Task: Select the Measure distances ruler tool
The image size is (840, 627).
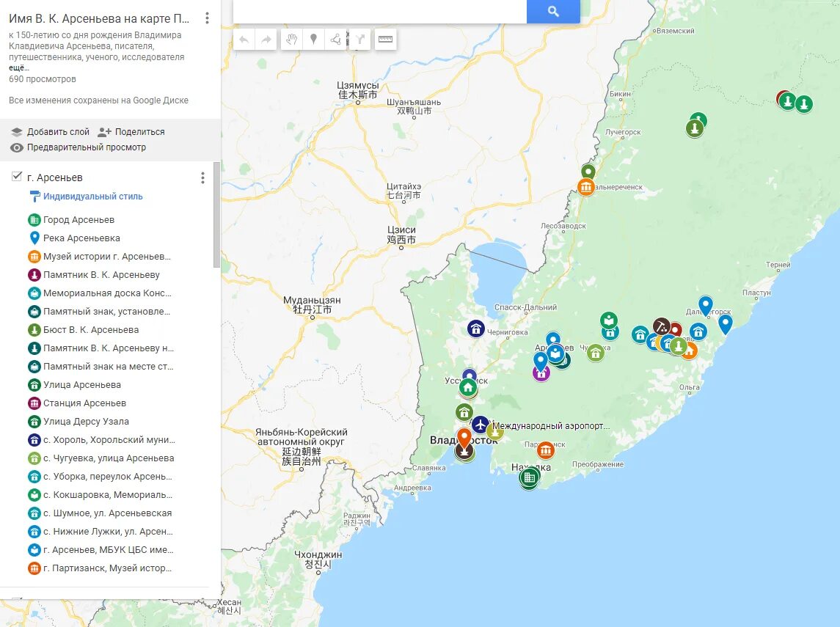Action: click(x=386, y=40)
